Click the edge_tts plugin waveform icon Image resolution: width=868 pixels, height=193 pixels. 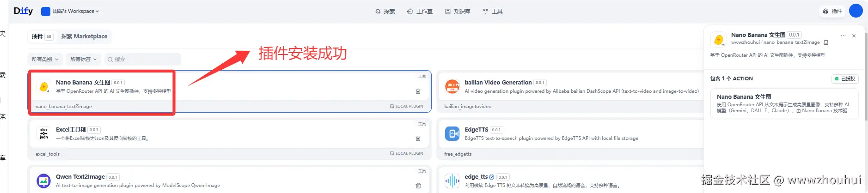pos(452,181)
